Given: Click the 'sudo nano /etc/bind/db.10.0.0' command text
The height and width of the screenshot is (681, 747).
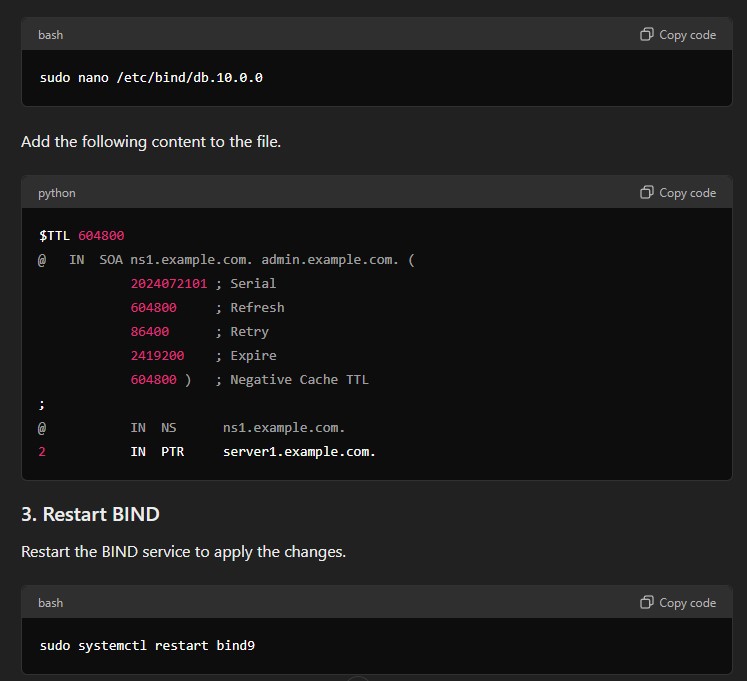Looking at the screenshot, I should click(x=151, y=78).
